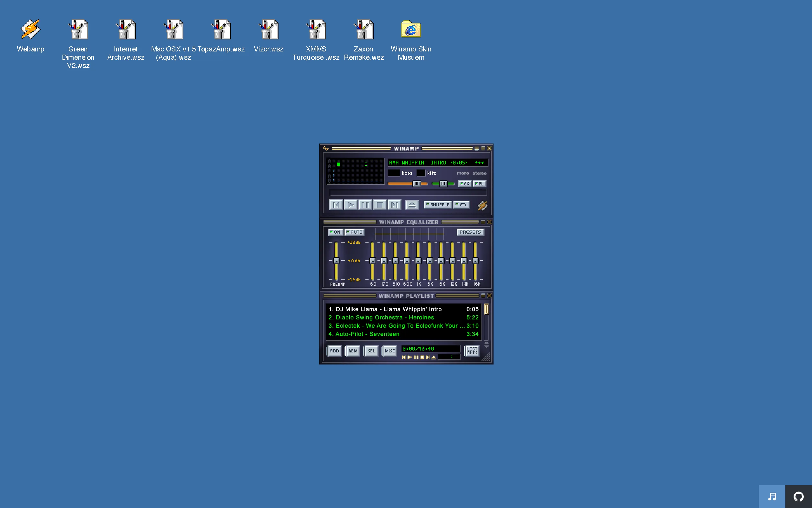Viewport: 812px width, 508px height.
Task: Click mini stop icon in playlist window
Action: pos(422,357)
